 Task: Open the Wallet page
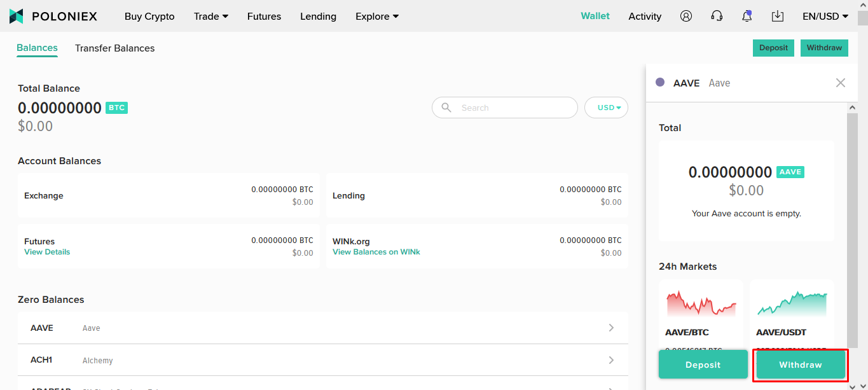[x=595, y=16]
